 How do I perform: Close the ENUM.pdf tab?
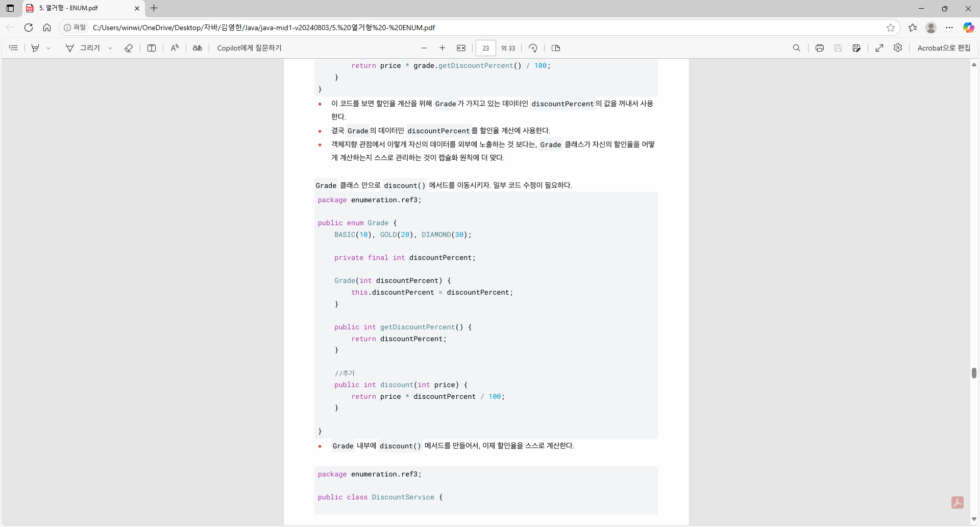pos(137,8)
